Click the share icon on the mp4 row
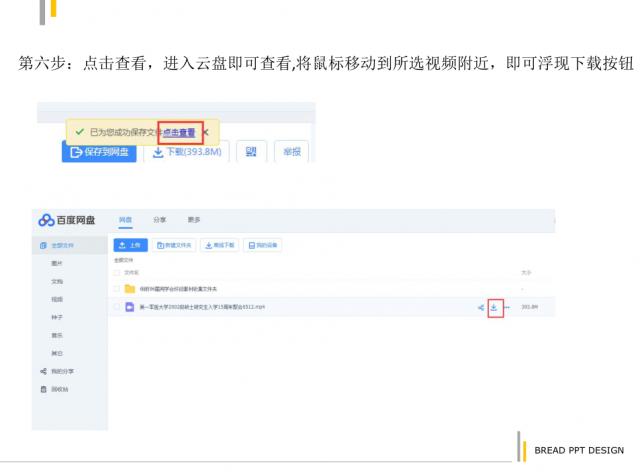Viewport: 640px width, 476px height. tap(480, 307)
